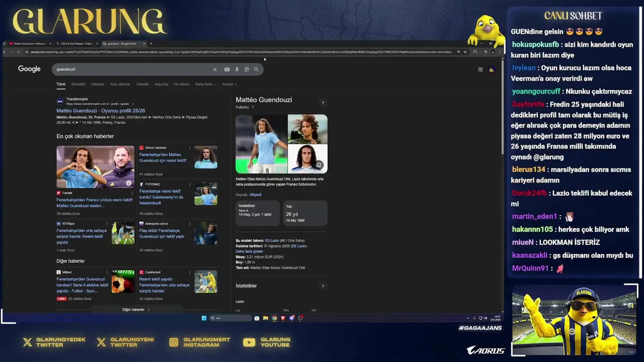
Task: Open the Google apps grid
Action: tap(480, 69)
